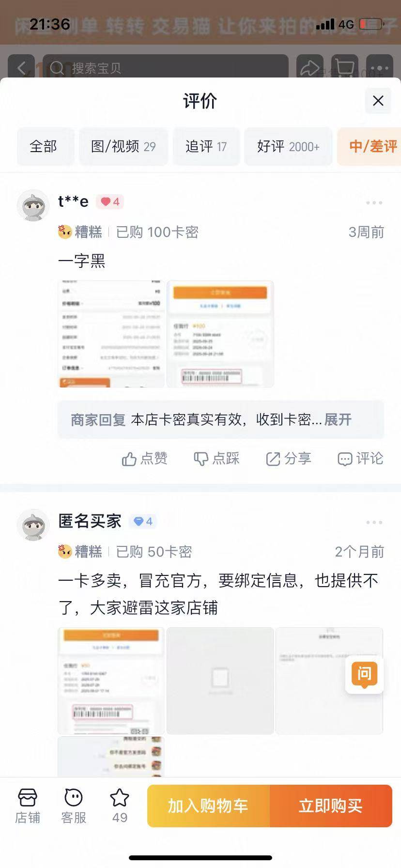The image size is (401, 868).
Task: Switch to the 全部 reviews tab
Action: (x=44, y=146)
